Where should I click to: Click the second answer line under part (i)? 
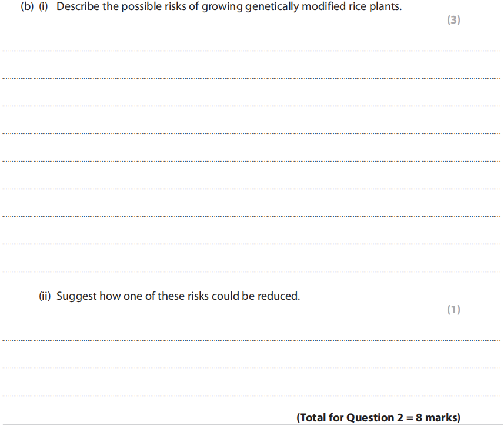(x=252, y=78)
